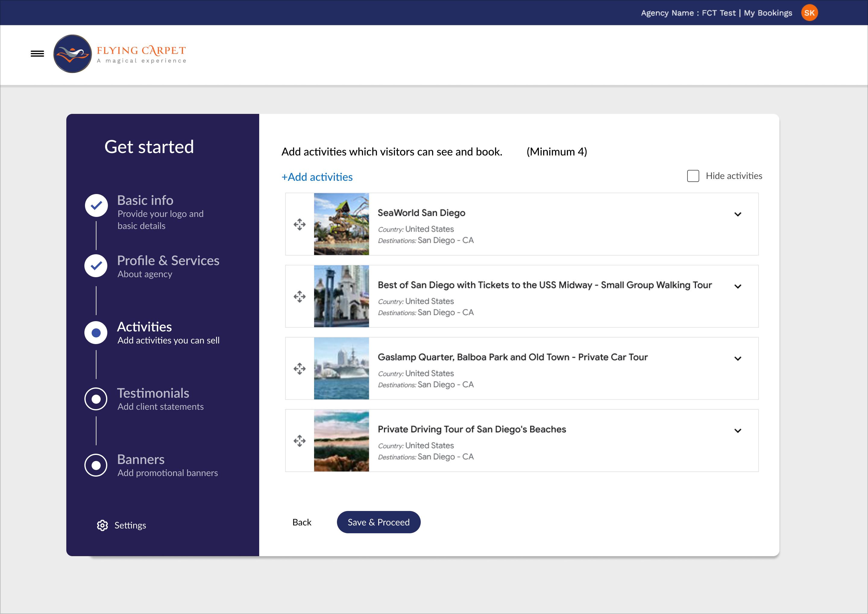Expand Private Driving Tour of Beaches

[x=737, y=431]
